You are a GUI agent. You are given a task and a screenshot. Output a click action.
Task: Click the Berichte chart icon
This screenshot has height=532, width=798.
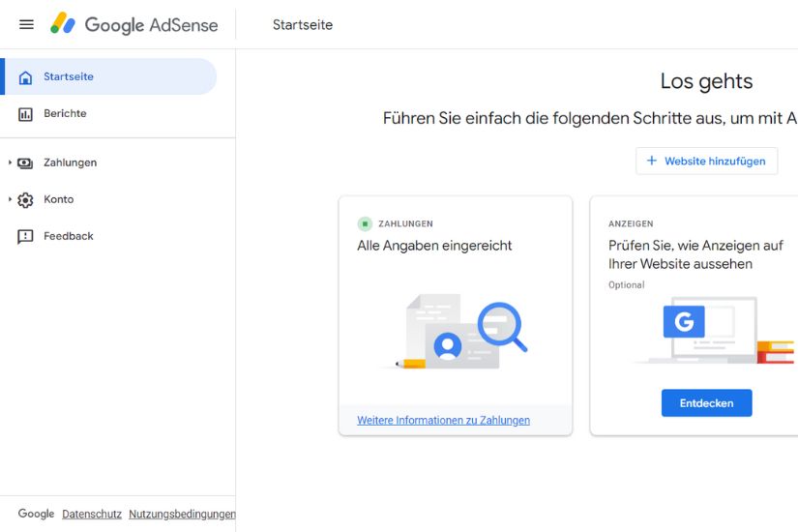point(25,114)
